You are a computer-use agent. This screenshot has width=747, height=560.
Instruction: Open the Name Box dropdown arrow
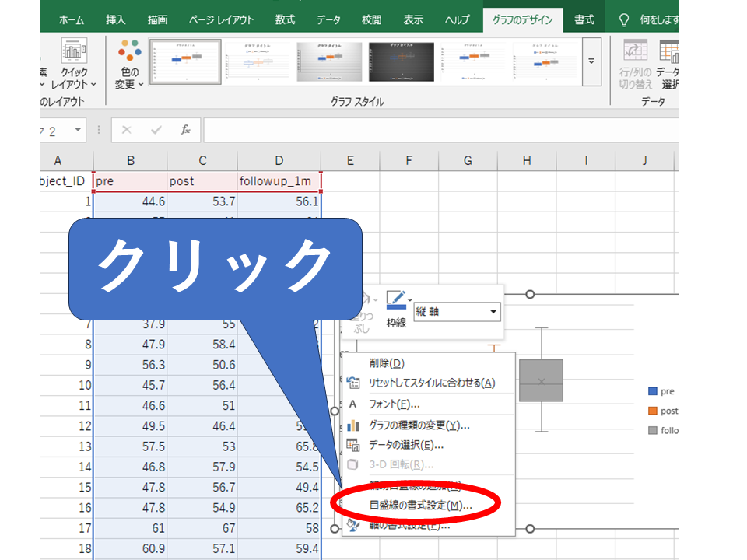78,130
